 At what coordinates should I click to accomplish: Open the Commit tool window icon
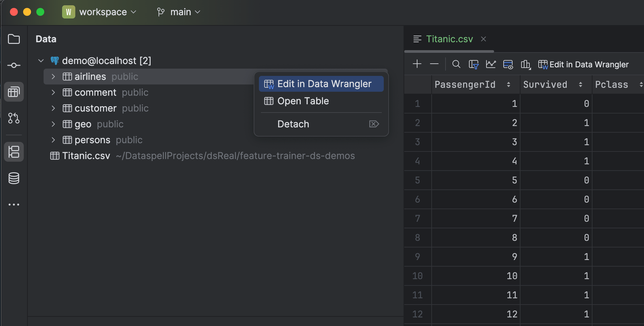(x=14, y=65)
